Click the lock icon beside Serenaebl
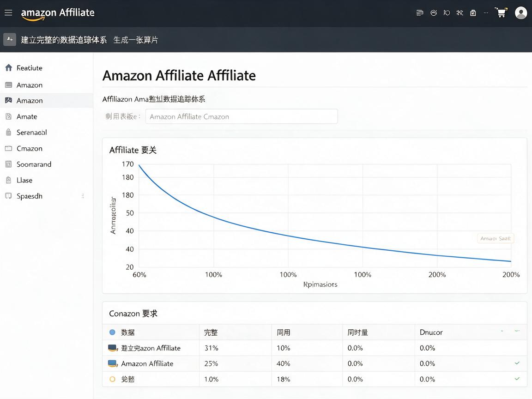532x399 pixels. click(x=9, y=133)
